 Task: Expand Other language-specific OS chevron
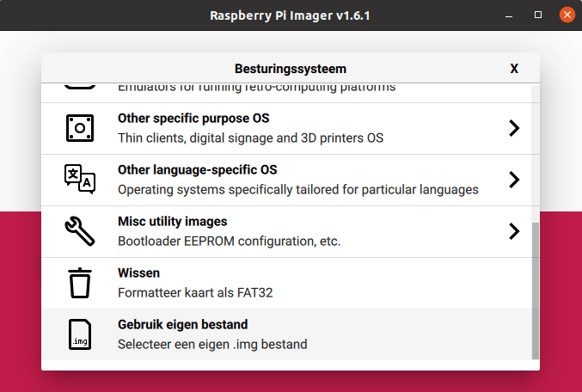point(514,180)
